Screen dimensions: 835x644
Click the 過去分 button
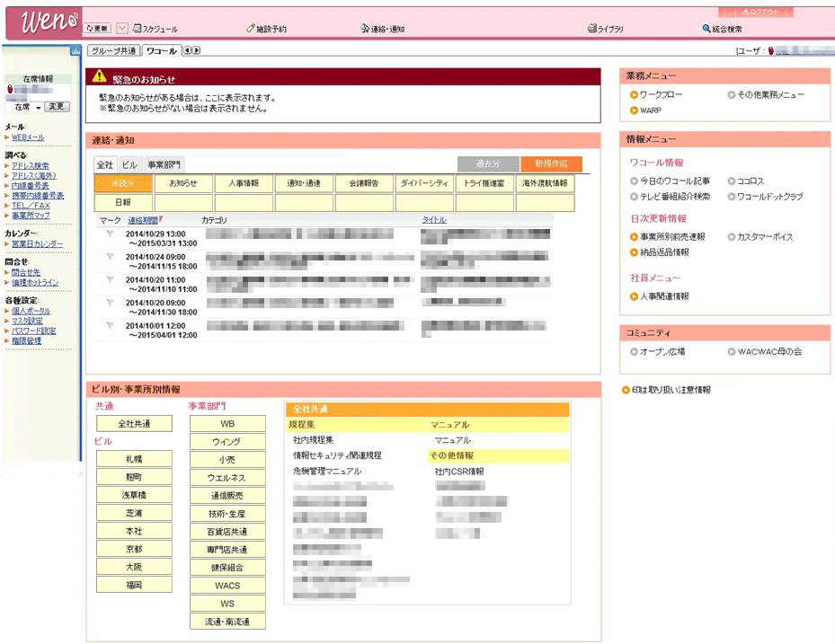(488, 164)
